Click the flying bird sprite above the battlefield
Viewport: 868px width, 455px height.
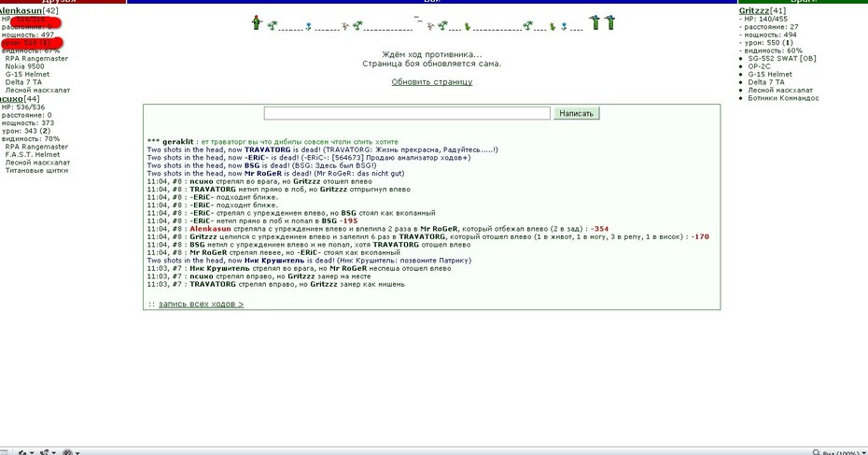click(x=418, y=19)
